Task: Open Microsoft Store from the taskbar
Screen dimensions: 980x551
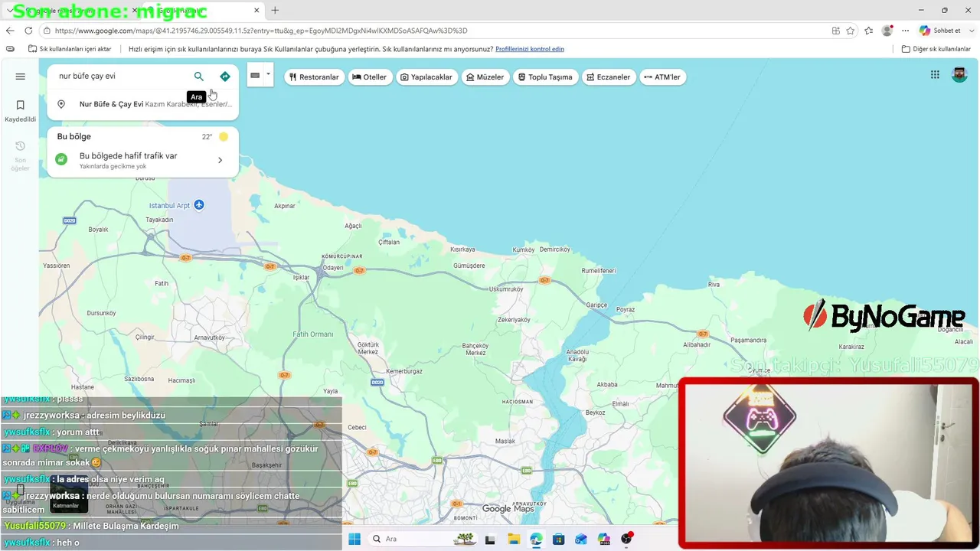Action: point(558,539)
